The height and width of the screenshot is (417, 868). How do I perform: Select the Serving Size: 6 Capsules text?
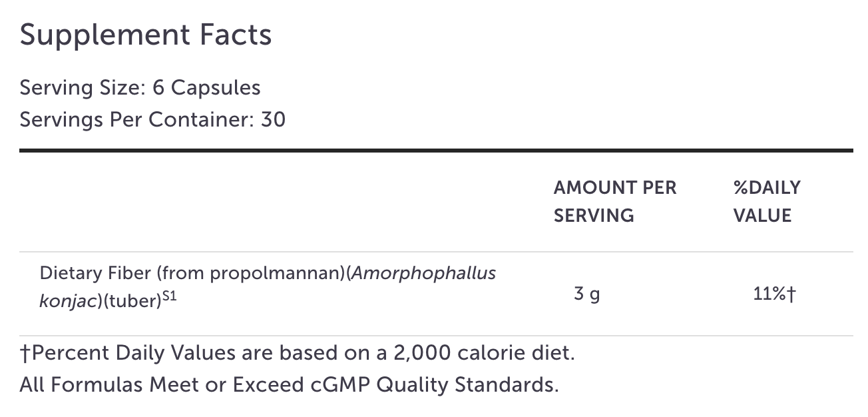click(x=140, y=87)
